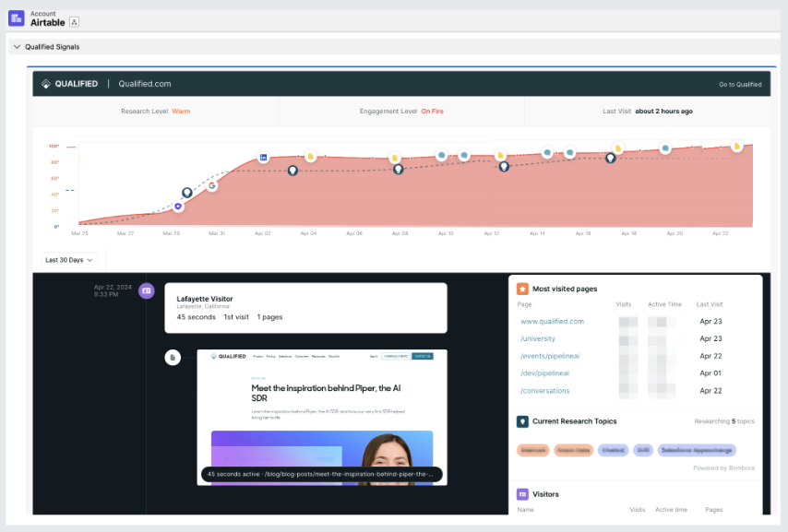The width and height of the screenshot is (788, 532).
Task: Click the lightbulb marker near Apr 08
Action: click(398, 170)
